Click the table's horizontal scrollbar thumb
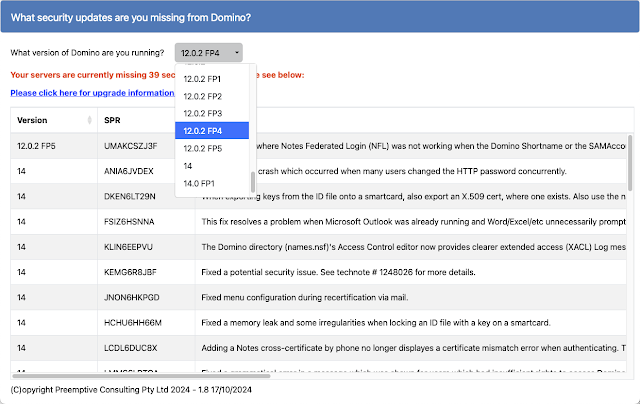 (x=141, y=376)
